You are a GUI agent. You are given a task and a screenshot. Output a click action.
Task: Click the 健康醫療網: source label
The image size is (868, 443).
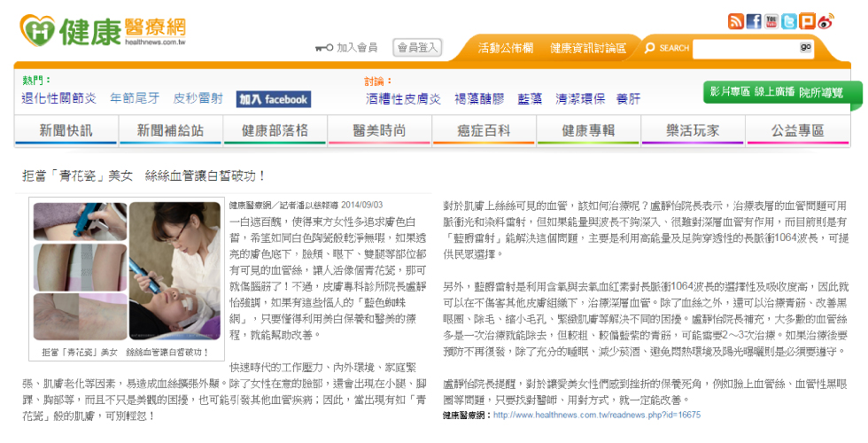[x=467, y=415]
